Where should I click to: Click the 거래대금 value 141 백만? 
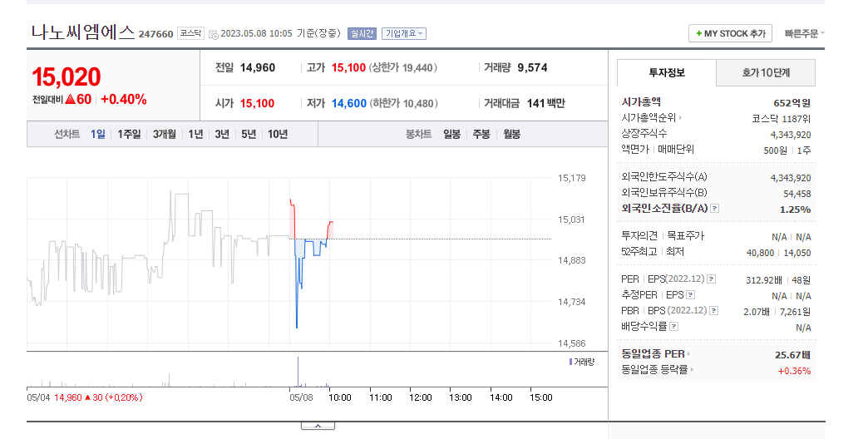click(x=545, y=104)
